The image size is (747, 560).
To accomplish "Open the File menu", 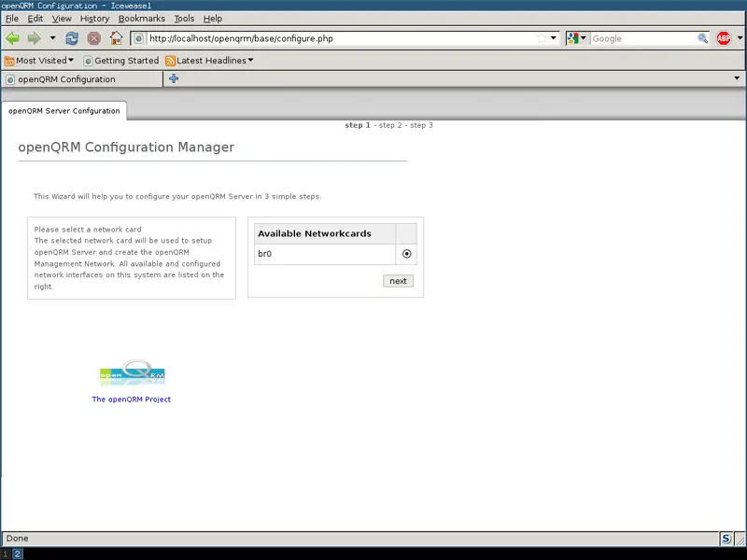I will [x=12, y=19].
